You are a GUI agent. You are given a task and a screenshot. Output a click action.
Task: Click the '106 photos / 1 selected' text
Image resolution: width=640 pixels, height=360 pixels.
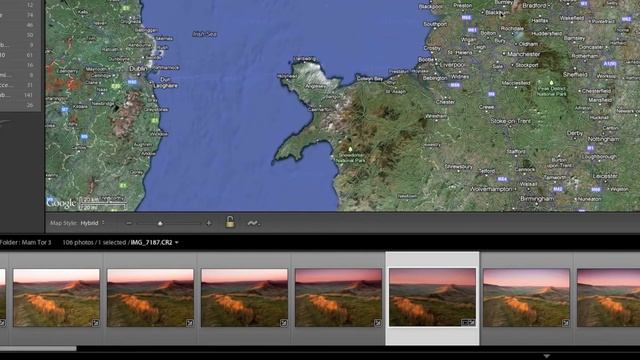[94, 242]
